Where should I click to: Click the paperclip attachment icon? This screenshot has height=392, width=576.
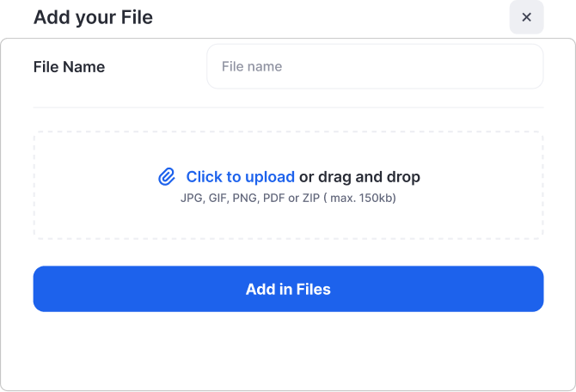[167, 177]
